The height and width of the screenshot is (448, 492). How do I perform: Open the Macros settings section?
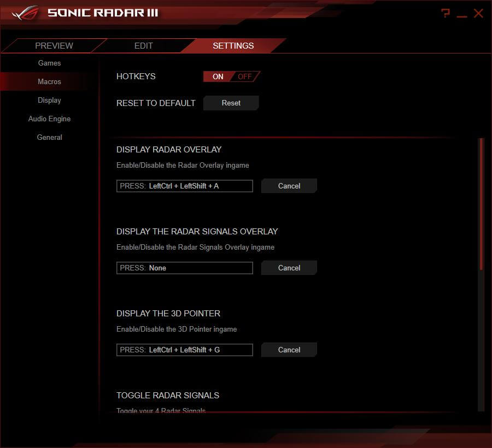(x=49, y=81)
